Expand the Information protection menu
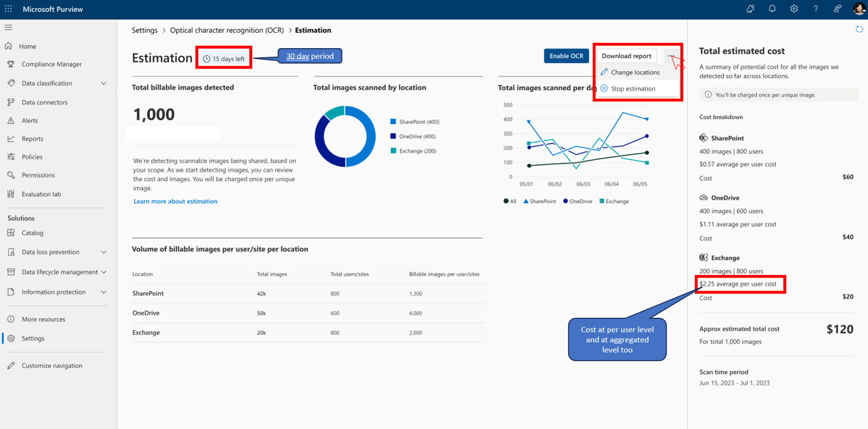This screenshot has width=868, height=429. coord(103,292)
